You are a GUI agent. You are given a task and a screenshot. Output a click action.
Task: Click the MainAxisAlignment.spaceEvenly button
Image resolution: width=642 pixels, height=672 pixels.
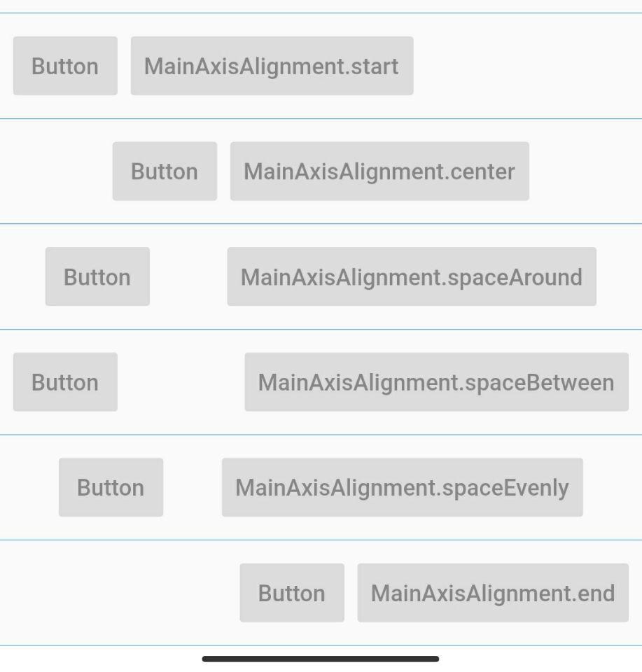[402, 486]
